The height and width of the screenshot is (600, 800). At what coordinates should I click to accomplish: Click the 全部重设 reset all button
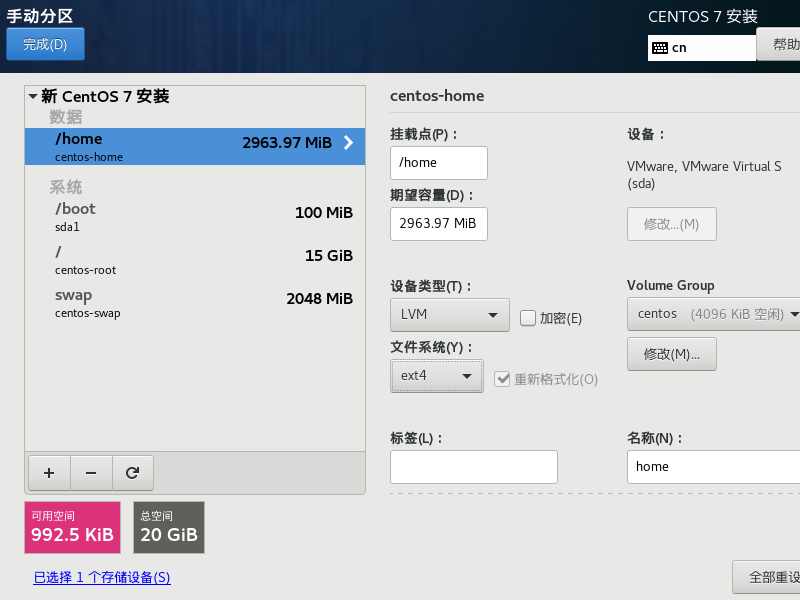(766, 577)
